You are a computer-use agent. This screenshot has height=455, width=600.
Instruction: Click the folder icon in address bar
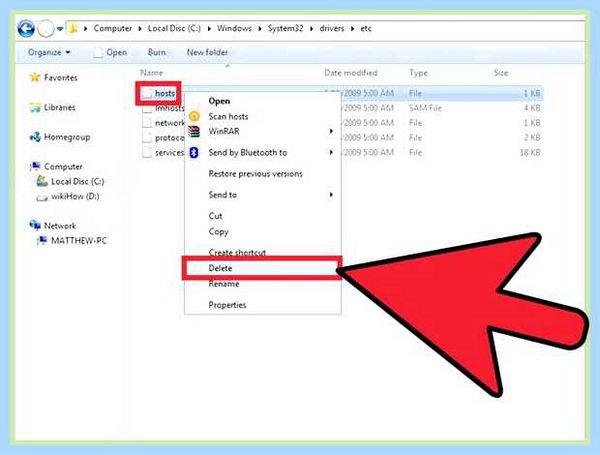click(72, 28)
